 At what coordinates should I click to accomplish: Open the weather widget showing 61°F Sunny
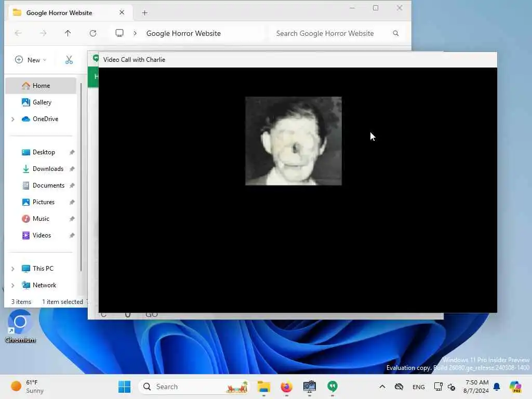coord(27,387)
